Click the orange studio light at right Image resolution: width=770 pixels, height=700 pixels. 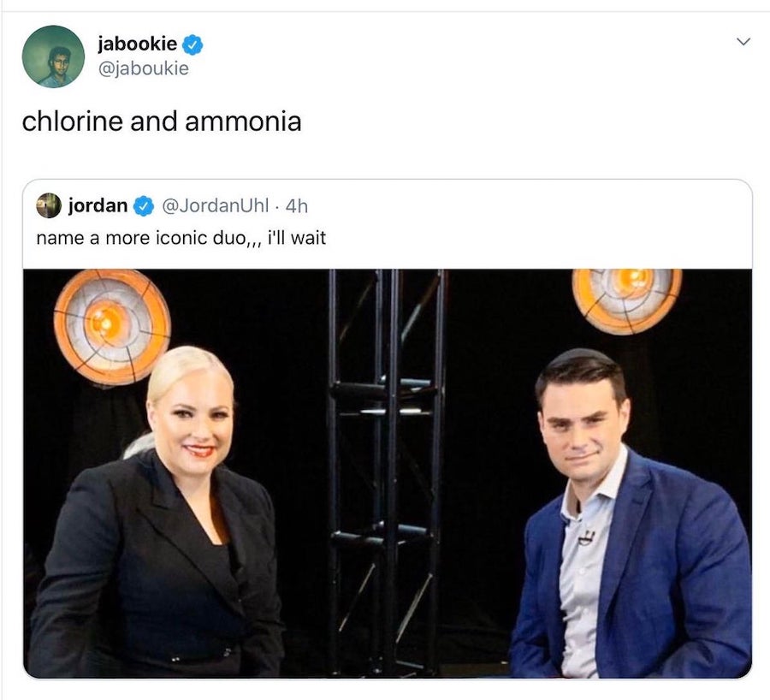626,300
